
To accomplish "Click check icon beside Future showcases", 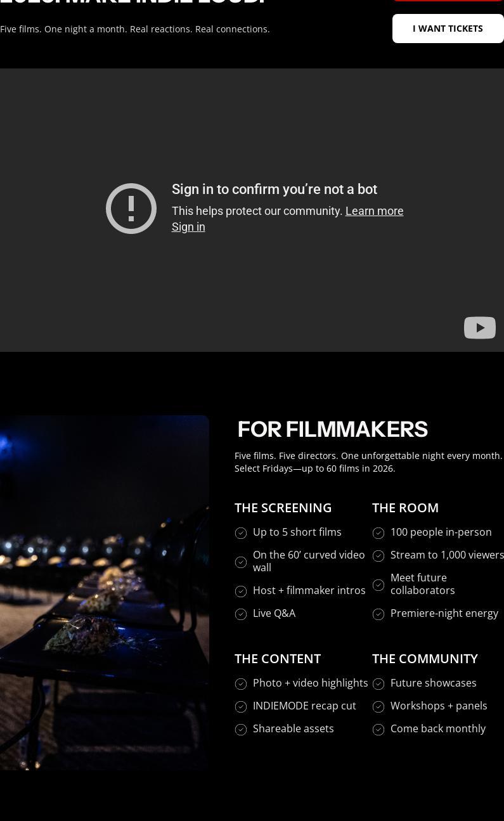I will pos(378,684).
